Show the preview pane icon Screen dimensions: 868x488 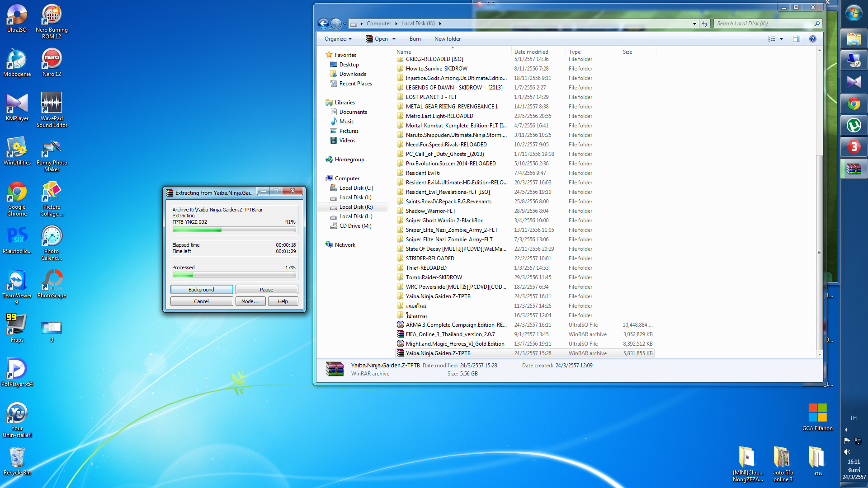(797, 39)
